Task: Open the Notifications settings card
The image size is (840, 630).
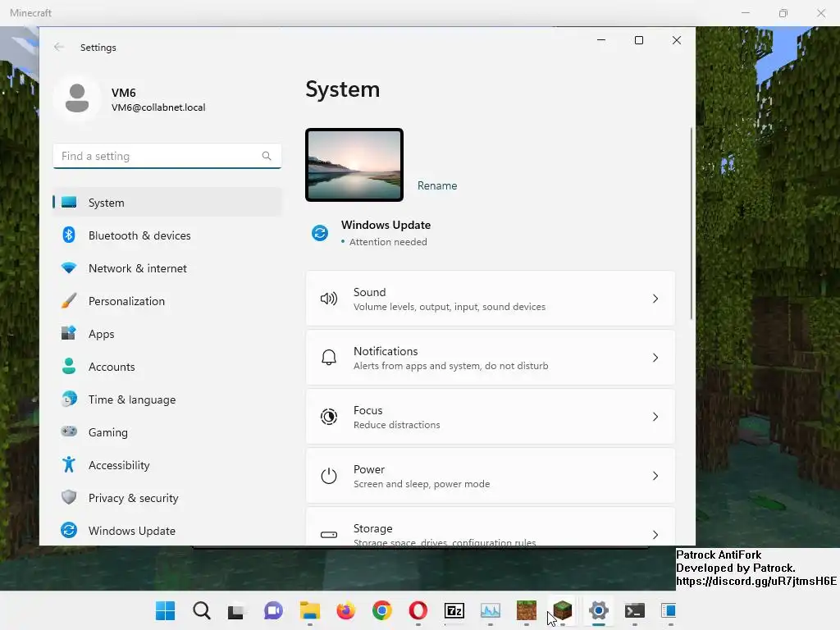Action: coord(491,358)
